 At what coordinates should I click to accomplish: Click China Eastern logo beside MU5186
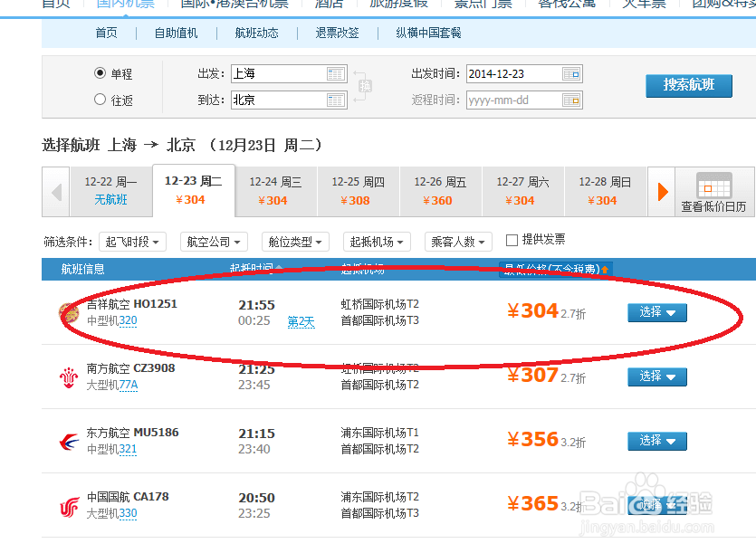click(x=69, y=442)
